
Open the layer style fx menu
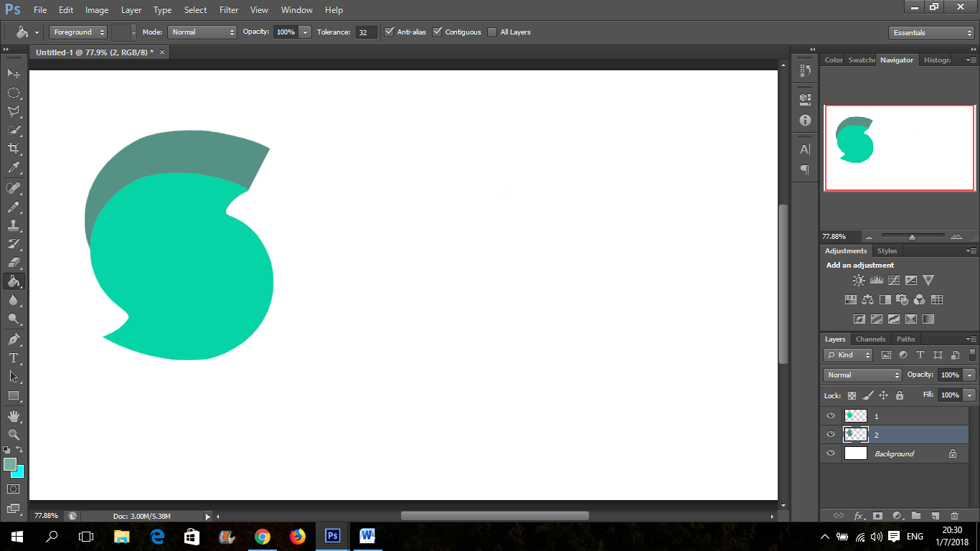tap(859, 515)
